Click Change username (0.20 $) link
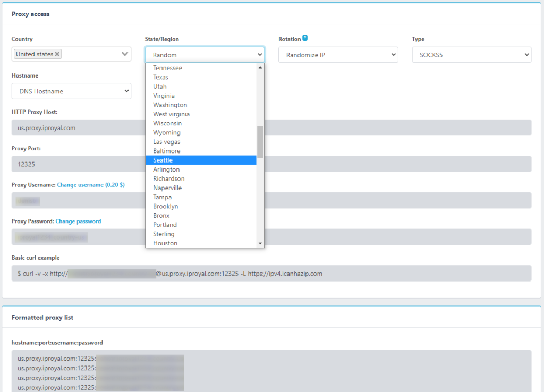The width and height of the screenshot is (544, 392). [x=91, y=185]
